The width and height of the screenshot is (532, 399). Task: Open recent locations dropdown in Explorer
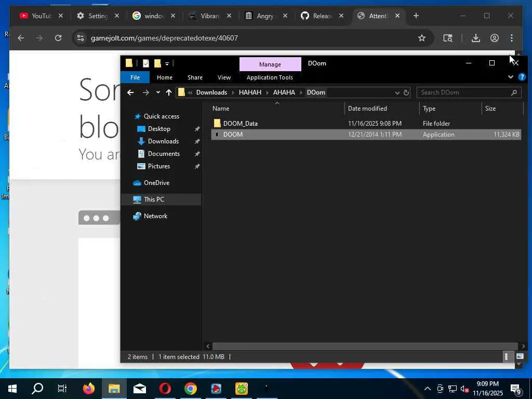158,92
